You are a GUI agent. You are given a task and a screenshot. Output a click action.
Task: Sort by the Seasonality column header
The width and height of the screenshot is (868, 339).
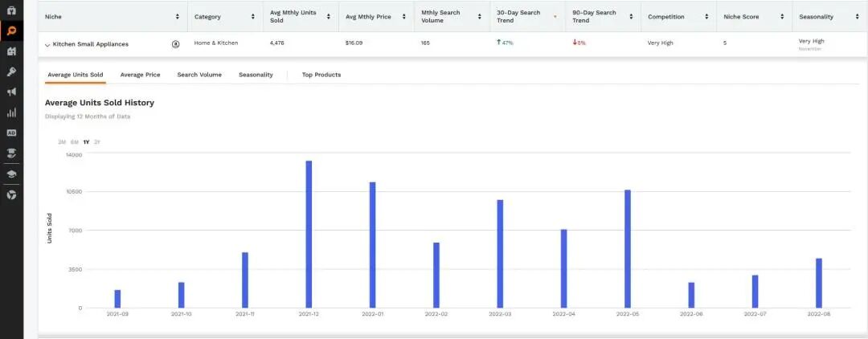point(857,17)
